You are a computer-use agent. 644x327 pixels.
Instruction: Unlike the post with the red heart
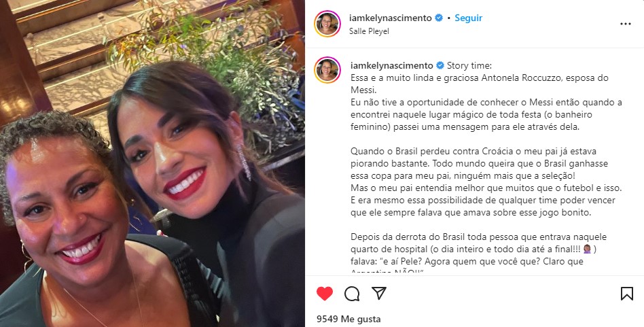[325, 293]
